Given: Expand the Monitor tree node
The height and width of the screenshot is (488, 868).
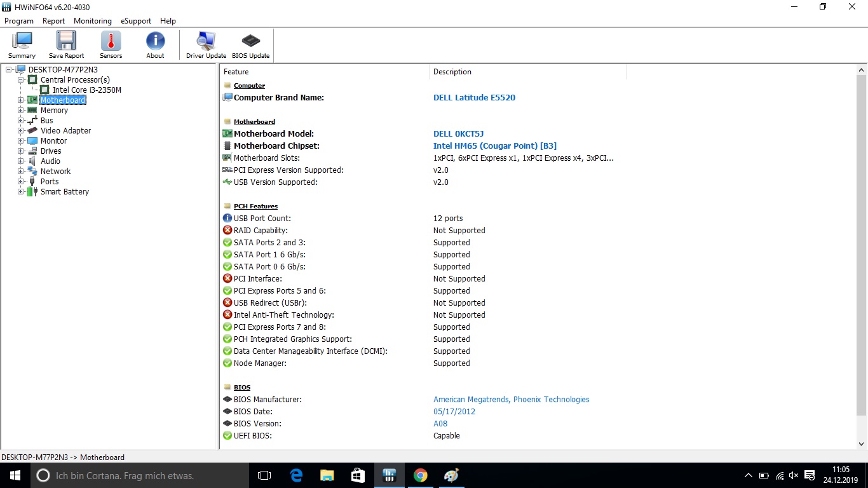Looking at the screenshot, I should [21, 141].
